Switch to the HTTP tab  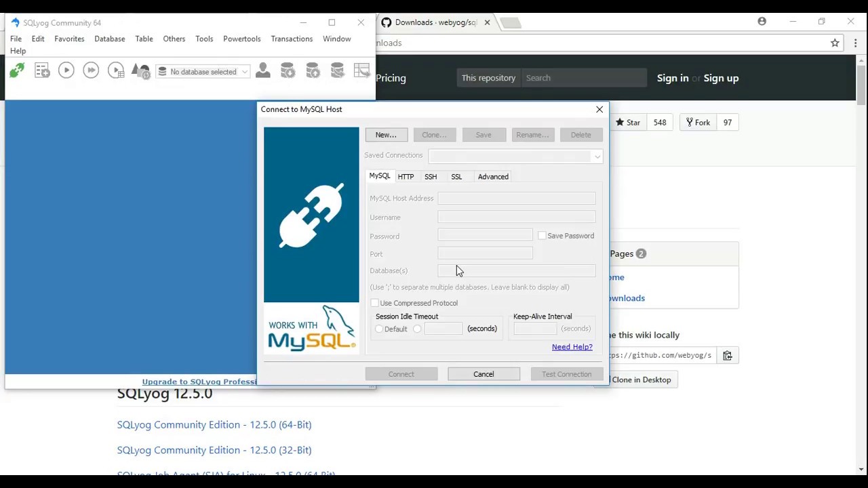(x=406, y=177)
